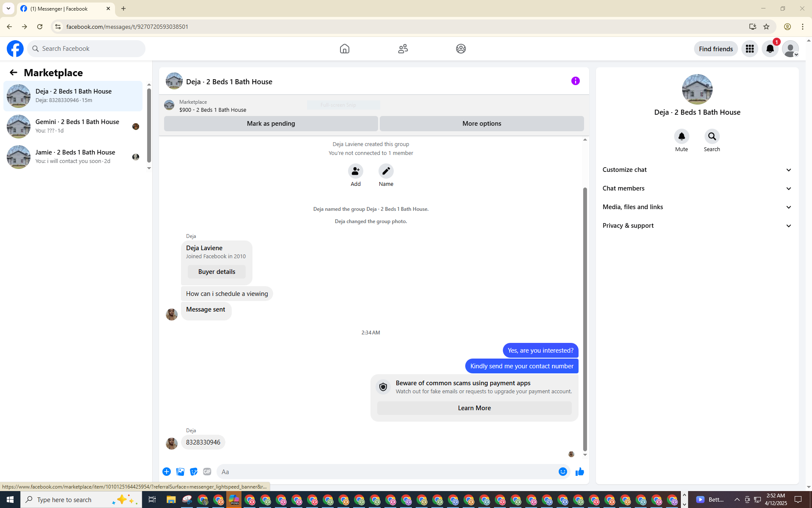This screenshot has height=508, width=812.
Task: Click the taskbar search box
Action: (x=81, y=500)
